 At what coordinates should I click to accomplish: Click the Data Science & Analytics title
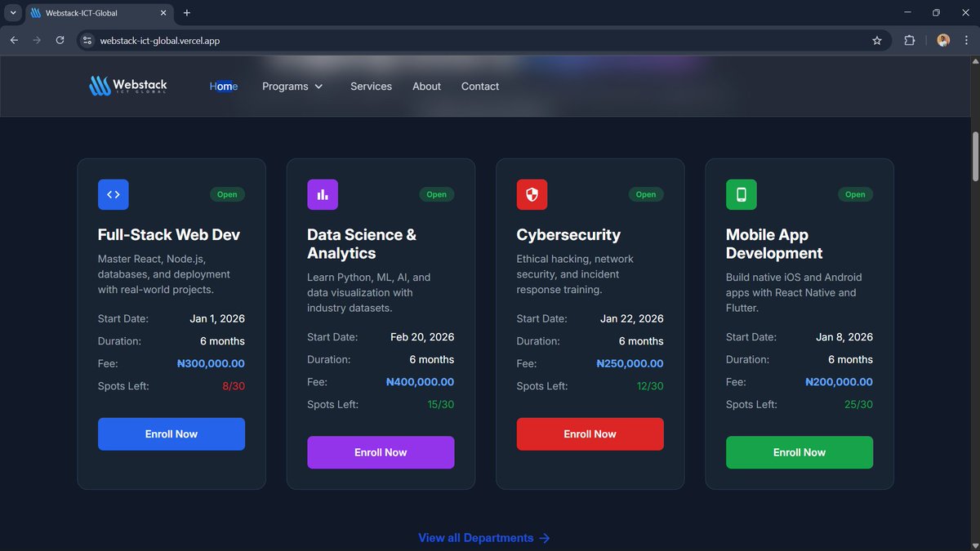point(362,244)
